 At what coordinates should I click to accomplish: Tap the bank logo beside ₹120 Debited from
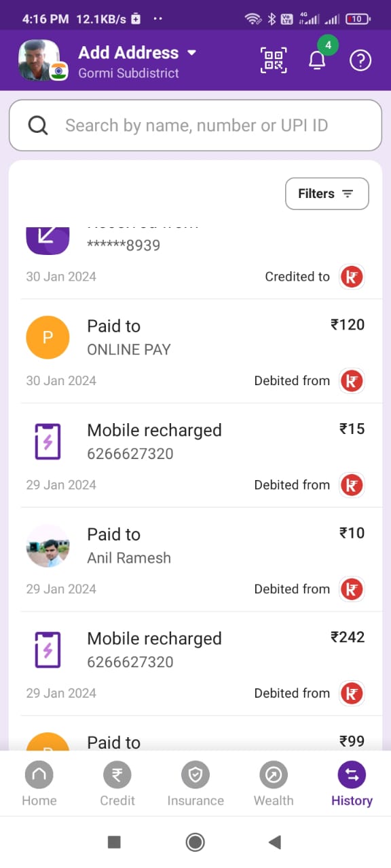coord(352,380)
